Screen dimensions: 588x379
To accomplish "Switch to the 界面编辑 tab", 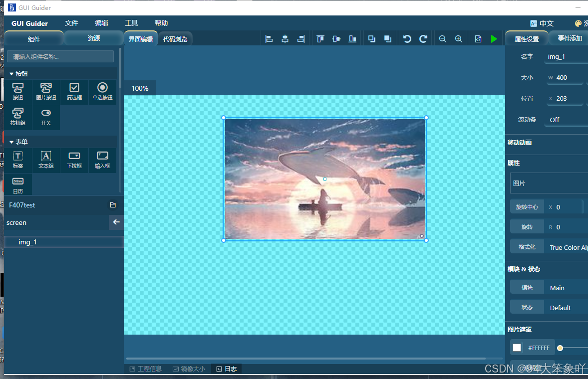I will tap(141, 39).
